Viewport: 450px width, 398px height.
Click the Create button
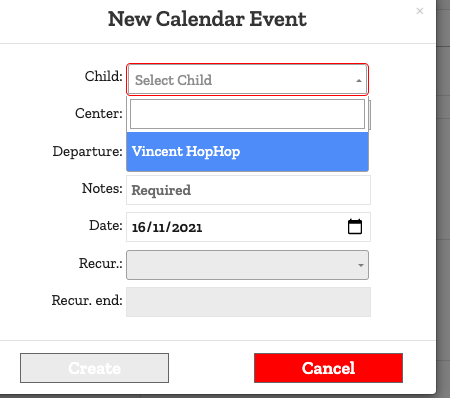[x=94, y=368]
